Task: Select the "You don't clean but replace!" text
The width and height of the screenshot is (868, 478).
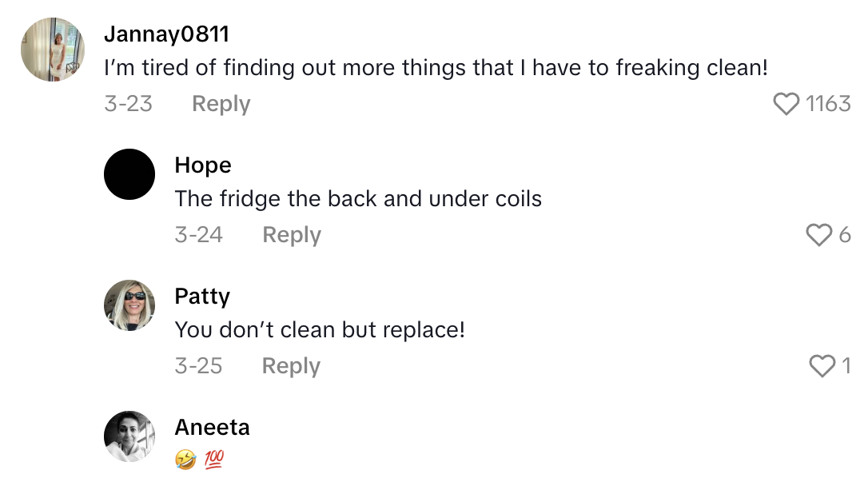Action: (320, 329)
